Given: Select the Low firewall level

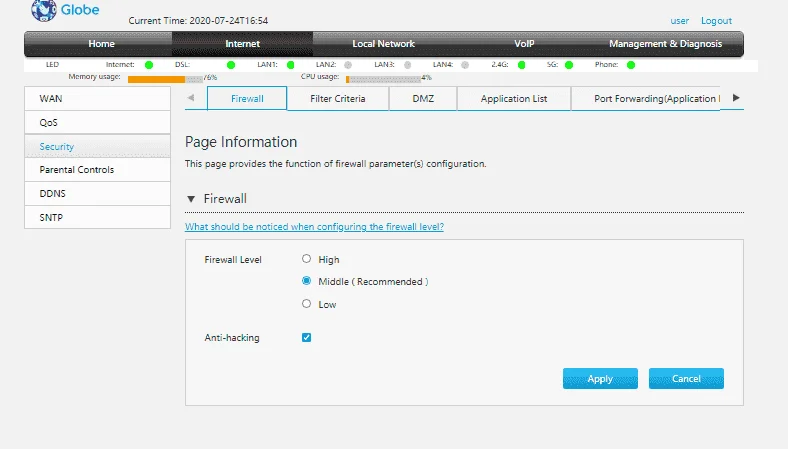Looking at the screenshot, I should click(306, 303).
